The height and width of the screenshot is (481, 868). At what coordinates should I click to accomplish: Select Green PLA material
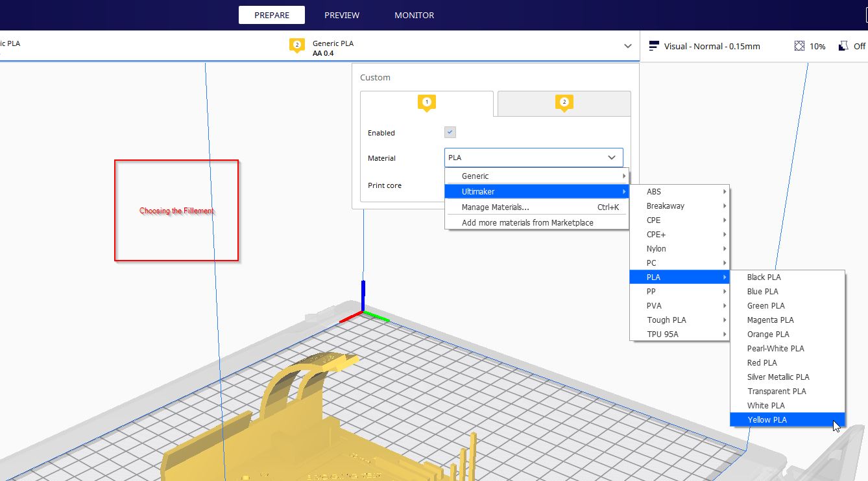coord(788,305)
